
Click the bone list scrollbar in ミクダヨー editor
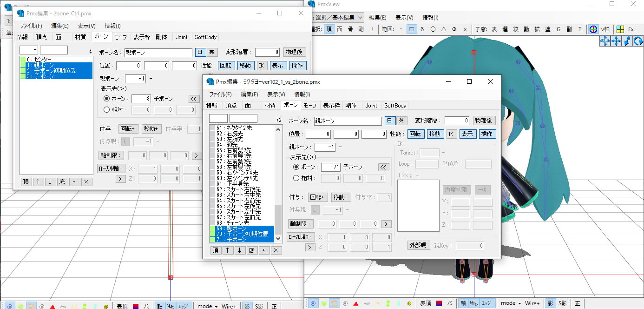(x=278, y=219)
